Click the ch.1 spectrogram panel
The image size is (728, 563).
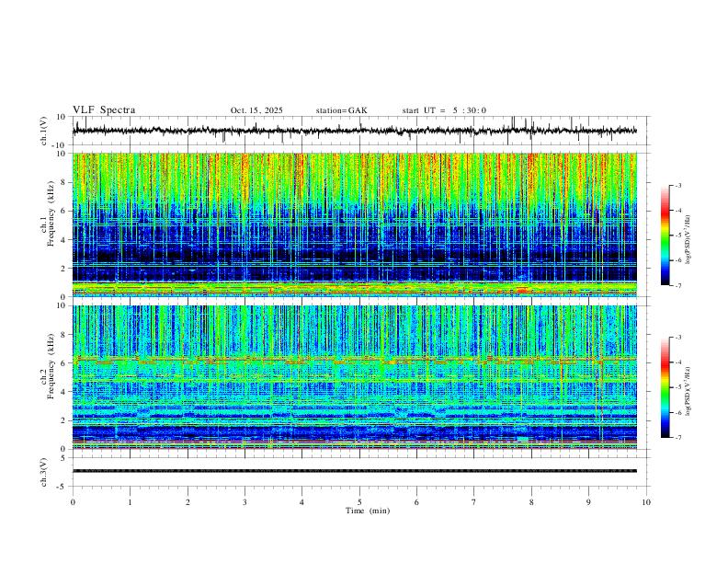click(355, 224)
